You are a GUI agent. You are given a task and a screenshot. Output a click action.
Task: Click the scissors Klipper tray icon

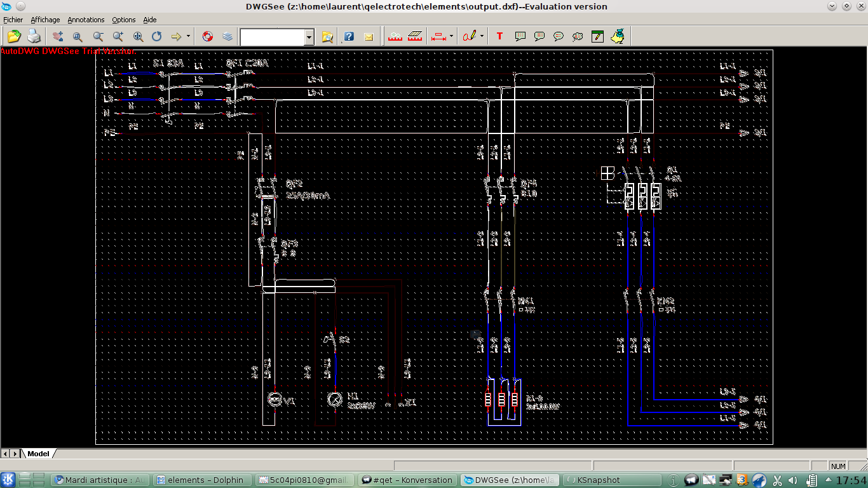click(x=776, y=480)
